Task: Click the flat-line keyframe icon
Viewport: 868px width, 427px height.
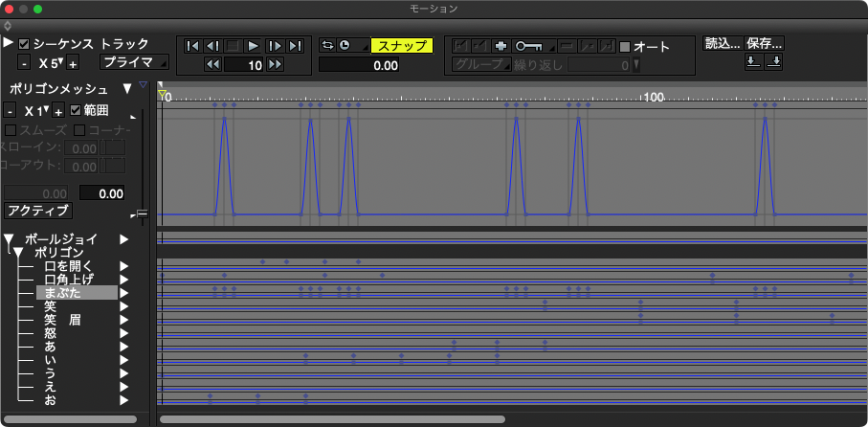Action: [x=567, y=45]
